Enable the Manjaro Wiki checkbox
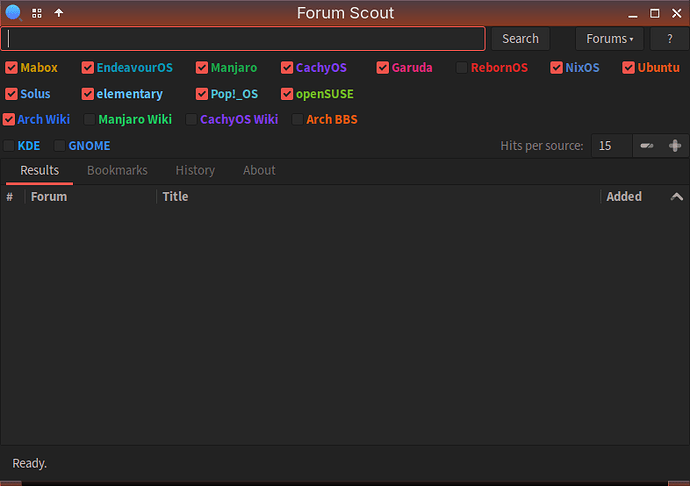Viewport: 690px width, 486px height. pyautogui.click(x=89, y=119)
